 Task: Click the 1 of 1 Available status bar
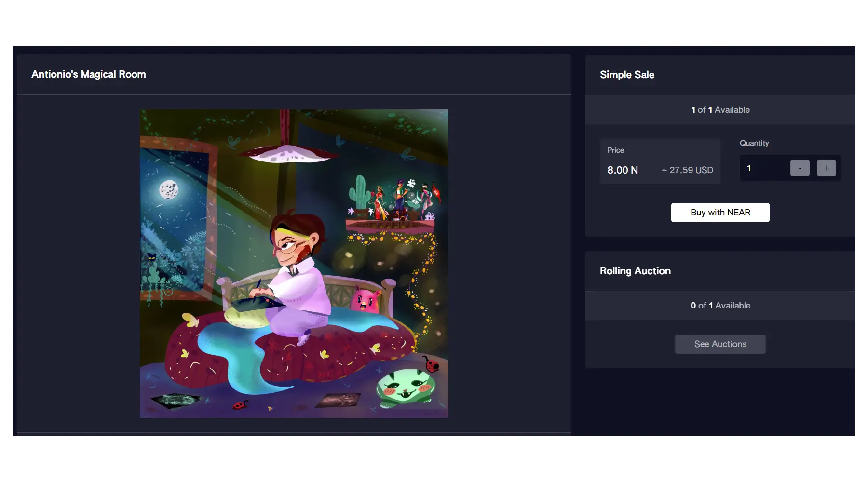(720, 110)
